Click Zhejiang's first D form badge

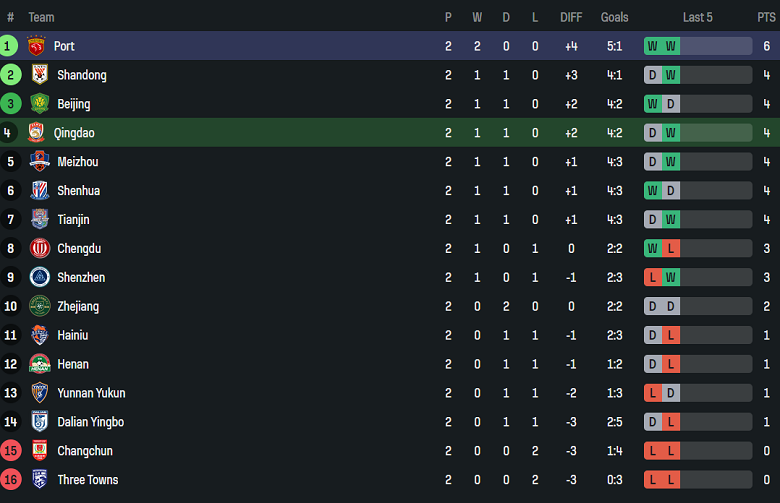(x=653, y=306)
